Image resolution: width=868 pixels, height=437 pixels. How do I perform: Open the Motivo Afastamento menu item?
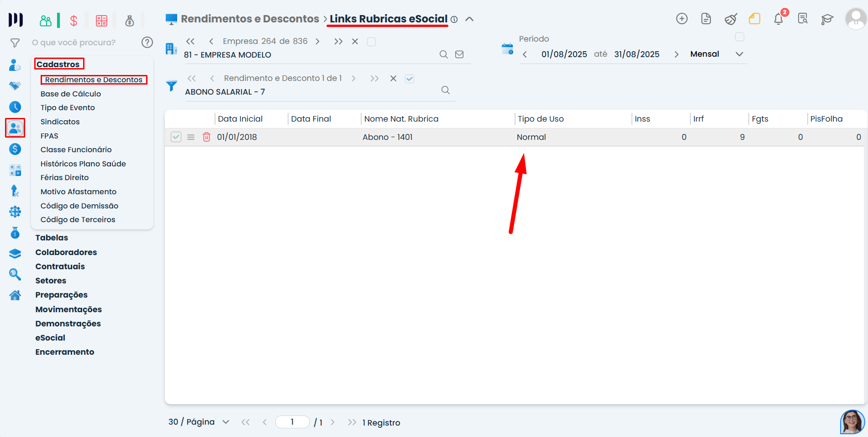click(79, 192)
